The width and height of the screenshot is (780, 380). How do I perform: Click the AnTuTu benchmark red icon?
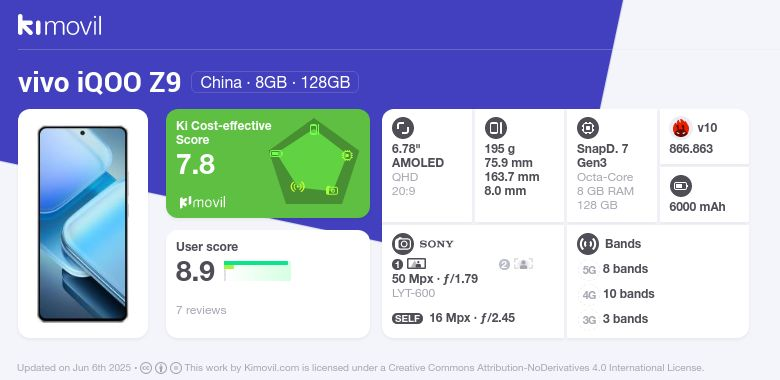pyautogui.click(x=681, y=128)
